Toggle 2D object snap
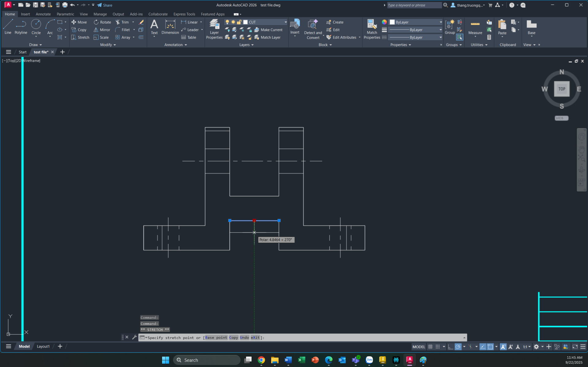The width and height of the screenshot is (588, 367). click(490, 346)
